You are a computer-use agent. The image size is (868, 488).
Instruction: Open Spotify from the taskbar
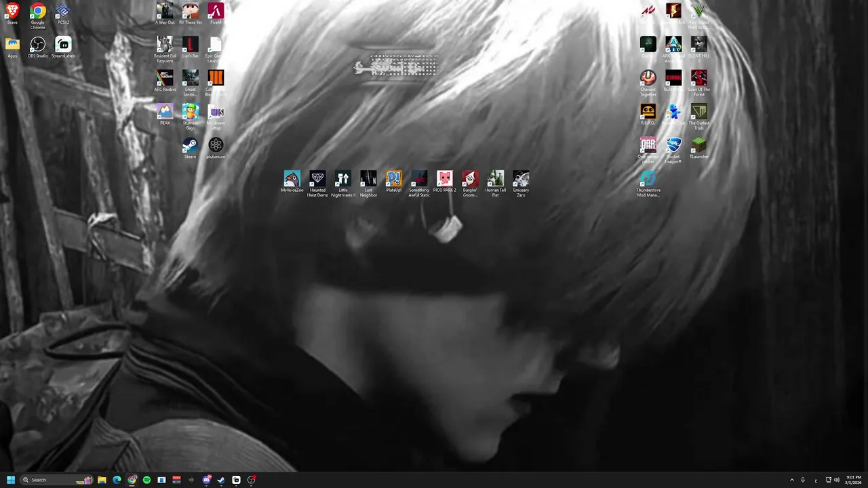(x=146, y=480)
